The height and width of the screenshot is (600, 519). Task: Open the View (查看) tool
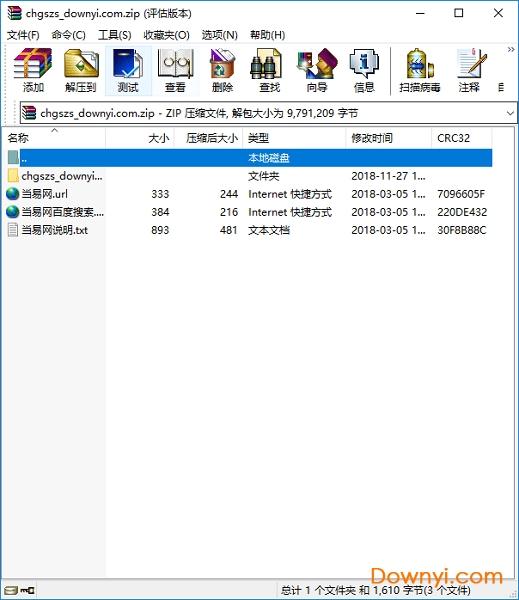(175, 70)
